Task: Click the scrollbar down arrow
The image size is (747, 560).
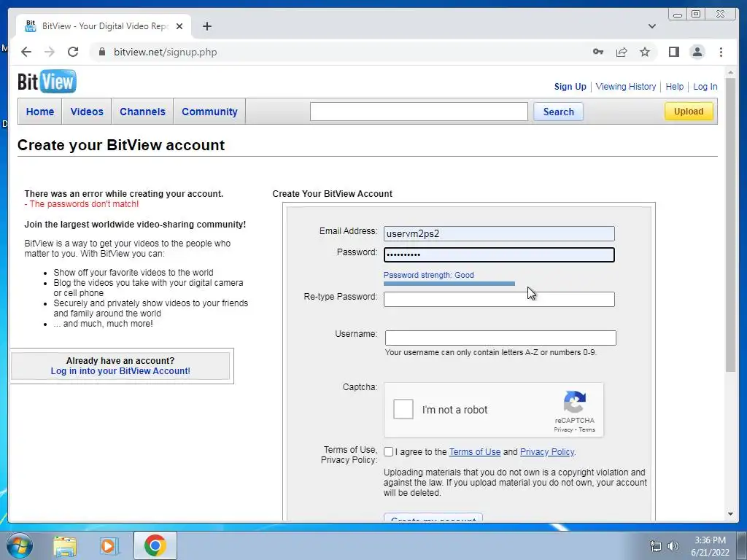Action: coord(730,514)
